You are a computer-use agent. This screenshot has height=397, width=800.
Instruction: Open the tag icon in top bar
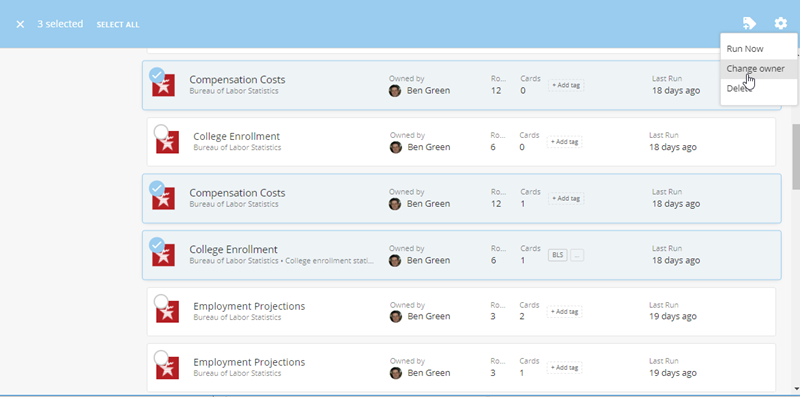[749, 23]
